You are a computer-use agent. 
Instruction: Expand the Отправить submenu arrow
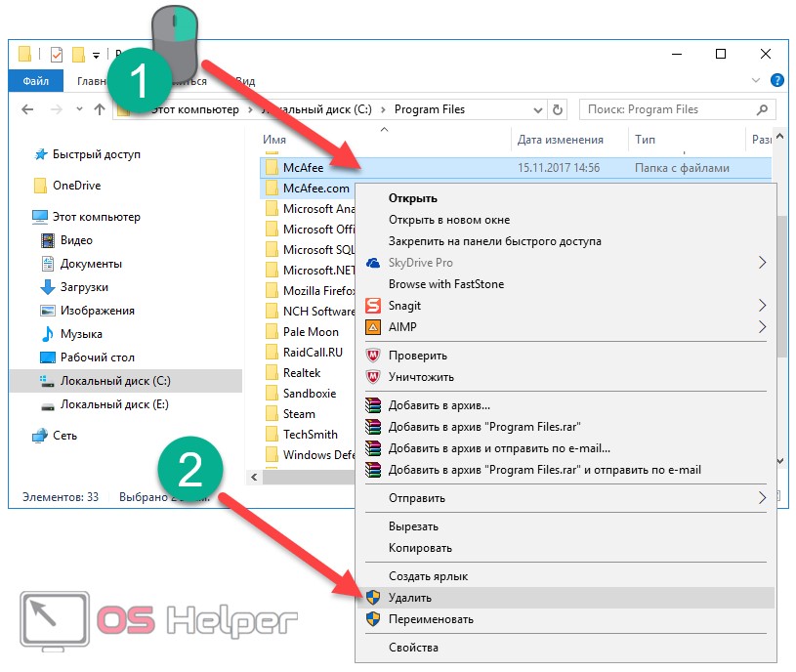tap(762, 497)
